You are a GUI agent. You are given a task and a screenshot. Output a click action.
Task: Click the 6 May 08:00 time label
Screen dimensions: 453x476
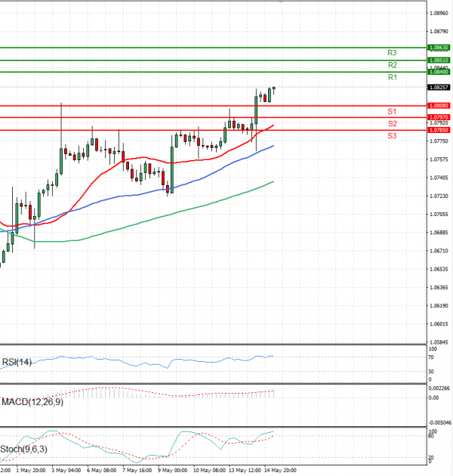pos(101,470)
